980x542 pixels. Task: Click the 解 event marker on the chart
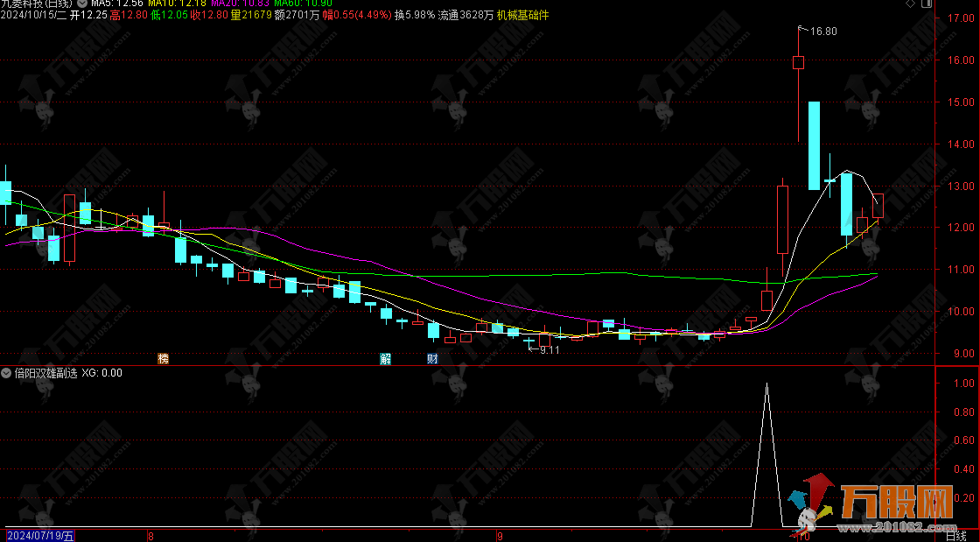pos(386,359)
